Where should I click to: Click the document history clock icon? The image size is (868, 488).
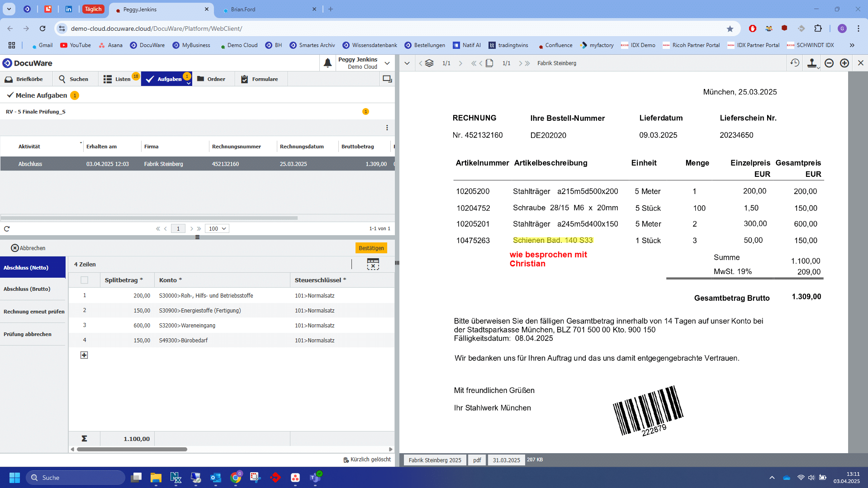pos(795,63)
